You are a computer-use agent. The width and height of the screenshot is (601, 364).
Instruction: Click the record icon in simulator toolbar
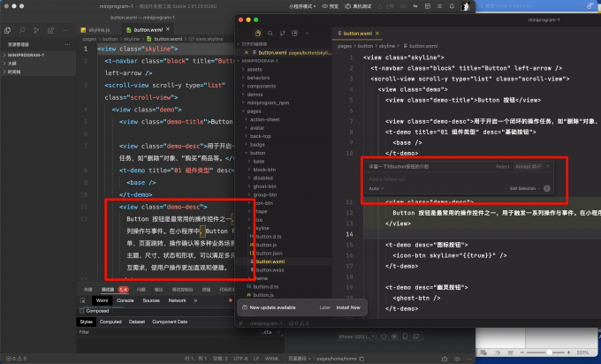[394, 337]
